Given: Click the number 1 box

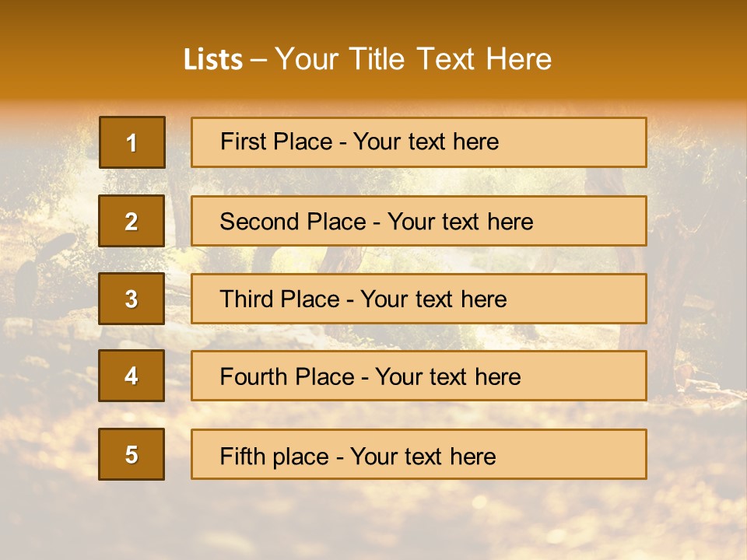Looking at the screenshot, I should click(132, 142).
